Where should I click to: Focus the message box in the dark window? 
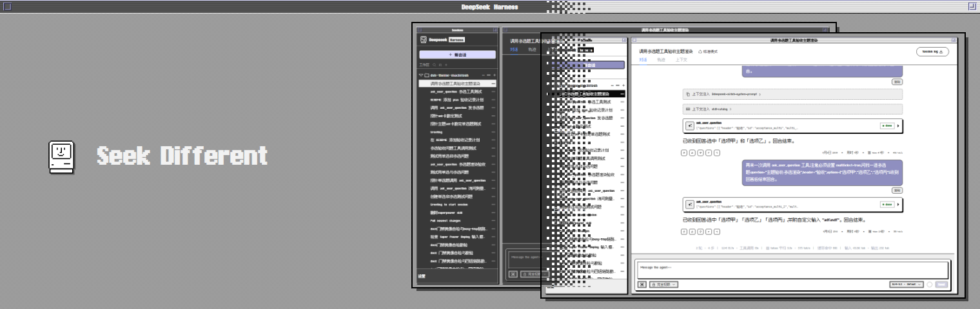click(x=524, y=259)
